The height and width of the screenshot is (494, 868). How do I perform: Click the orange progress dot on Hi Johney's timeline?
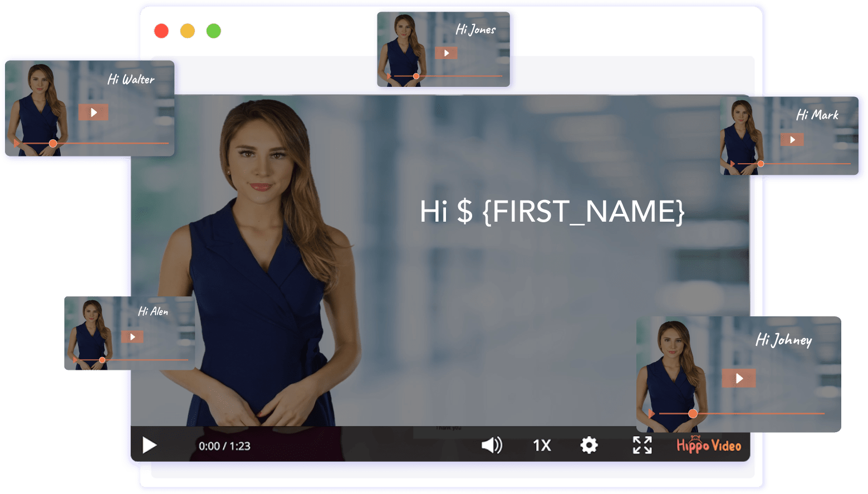tap(693, 414)
